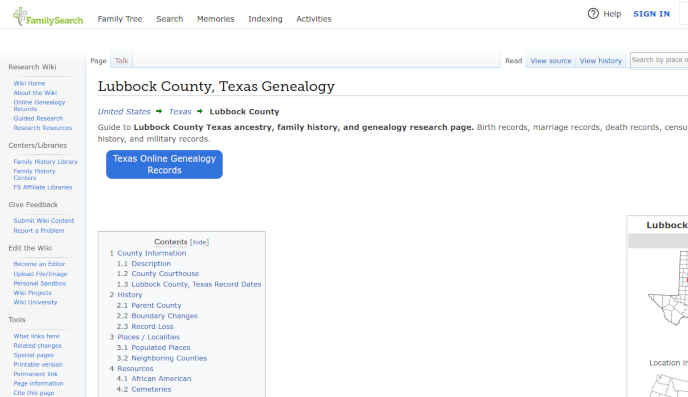Select the Read tab
The width and height of the screenshot is (688, 397).
coord(513,61)
